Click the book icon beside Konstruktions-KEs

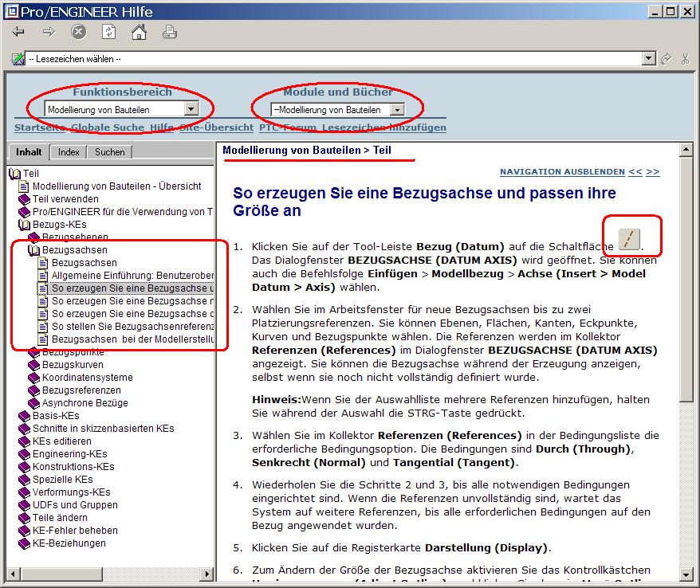click(x=24, y=467)
